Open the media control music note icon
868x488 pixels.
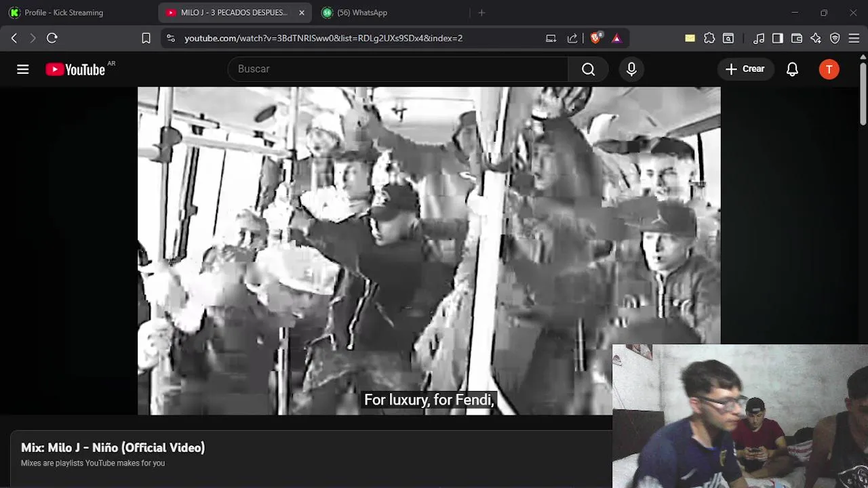coord(759,38)
